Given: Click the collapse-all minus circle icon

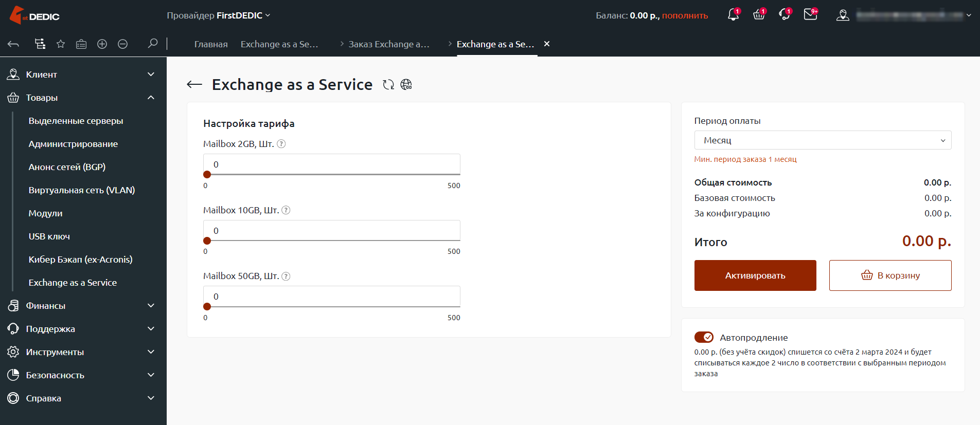Looking at the screenshot, I should pyautogui.click(x=123, y=44).
